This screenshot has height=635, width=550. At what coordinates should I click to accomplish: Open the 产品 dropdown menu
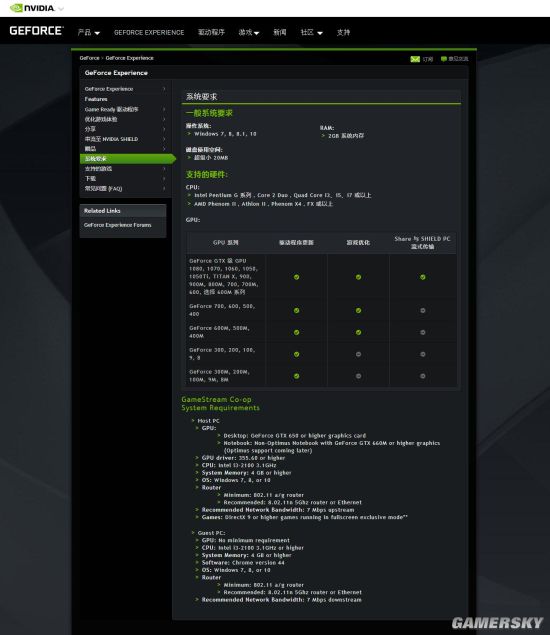coord(89,32)
